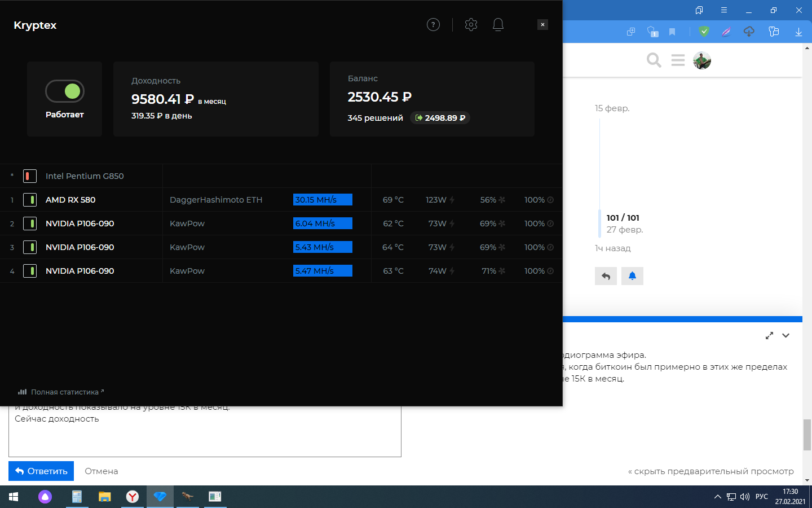Click скрыть предварительный просмотр link
This screenshot has width=812, height=508.
[711, 471]
